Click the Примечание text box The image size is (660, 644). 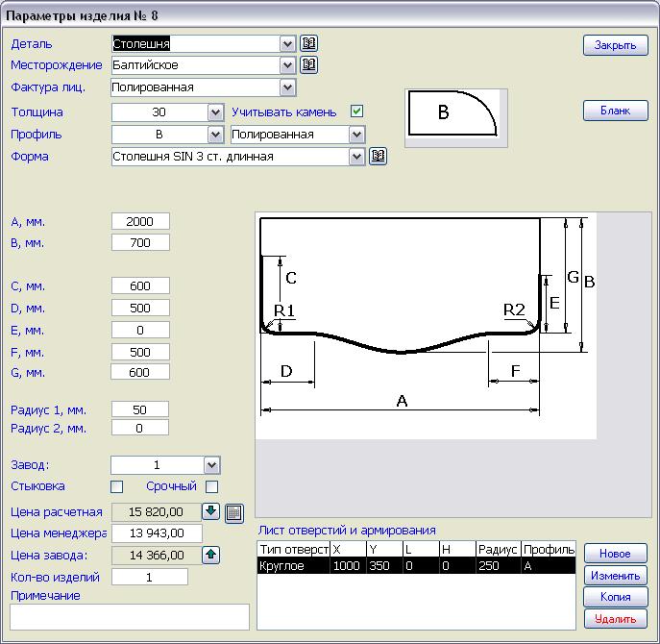130,617
